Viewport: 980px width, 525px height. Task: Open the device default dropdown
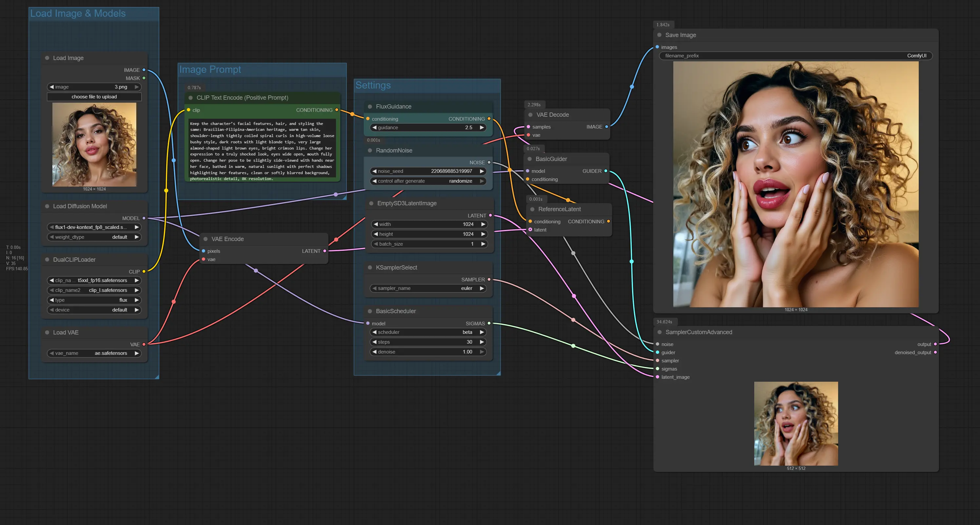(x=94, y=310)
